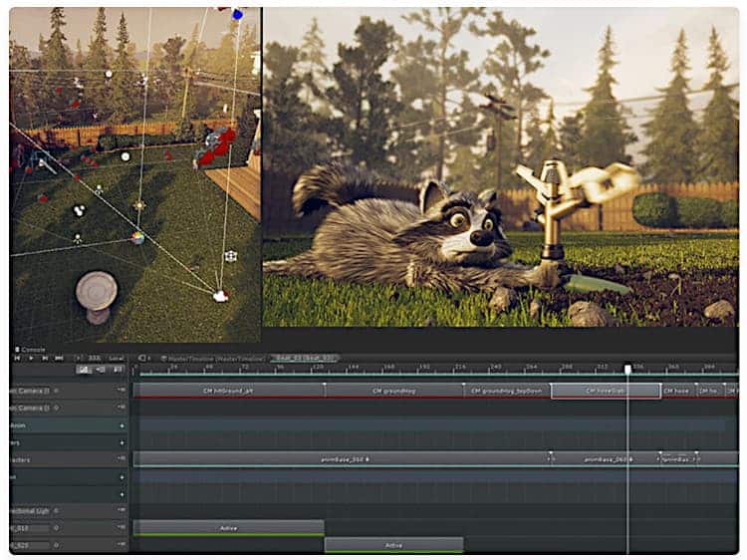Toggle lock on the Characters track
The height and width of the screenshot is (560, 747).
pos(123,459)
